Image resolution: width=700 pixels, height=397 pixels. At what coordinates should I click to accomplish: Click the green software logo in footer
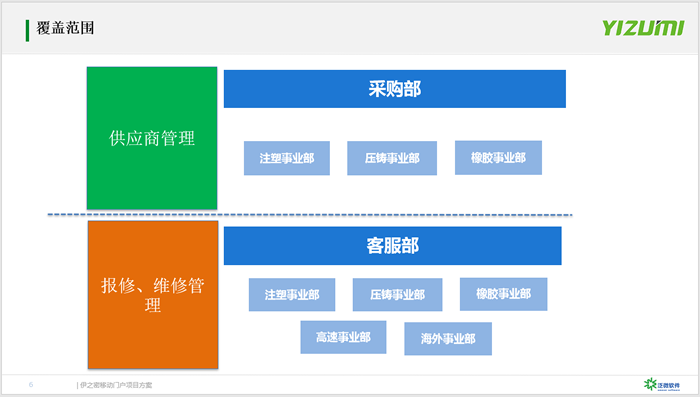[x=662, y=384]
